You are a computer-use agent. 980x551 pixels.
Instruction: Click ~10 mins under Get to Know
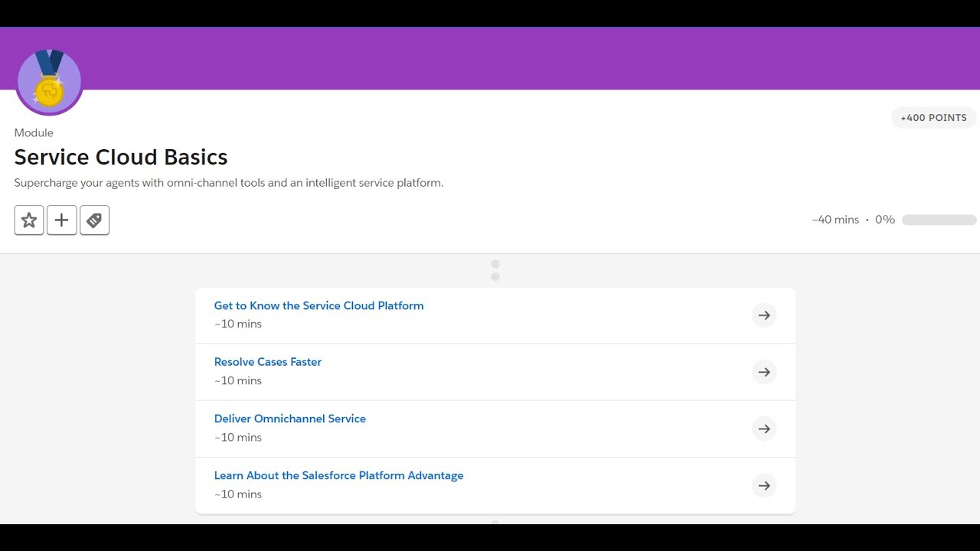coord(238,324)
